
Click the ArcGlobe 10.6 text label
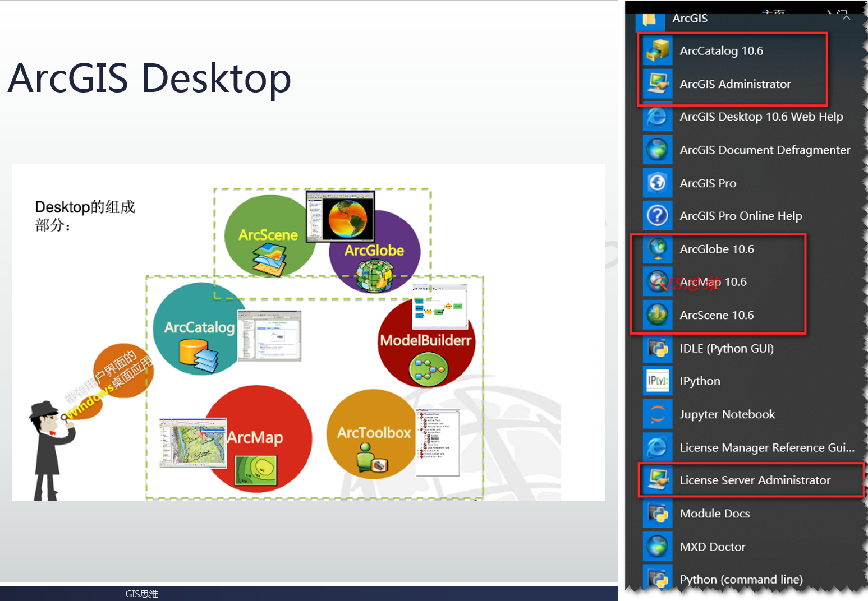pyautogui.click(x=717, y=249)
